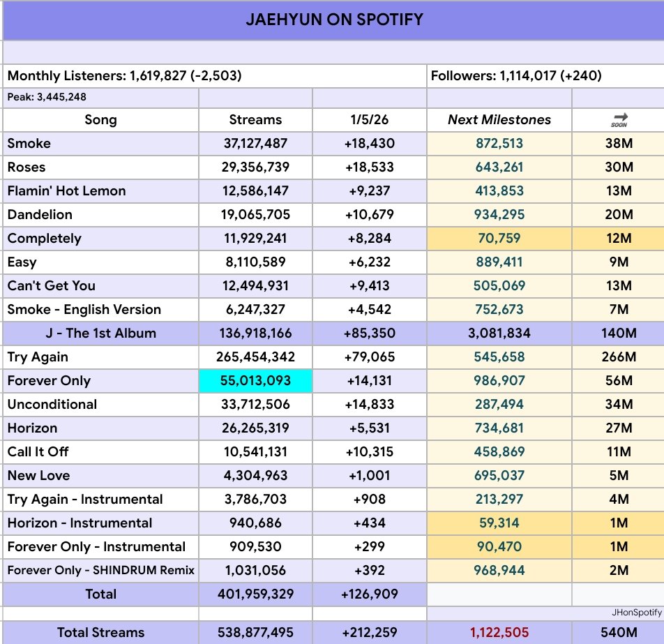
Task: Select the Completely song name cell
Action: (x=100, y=239)
